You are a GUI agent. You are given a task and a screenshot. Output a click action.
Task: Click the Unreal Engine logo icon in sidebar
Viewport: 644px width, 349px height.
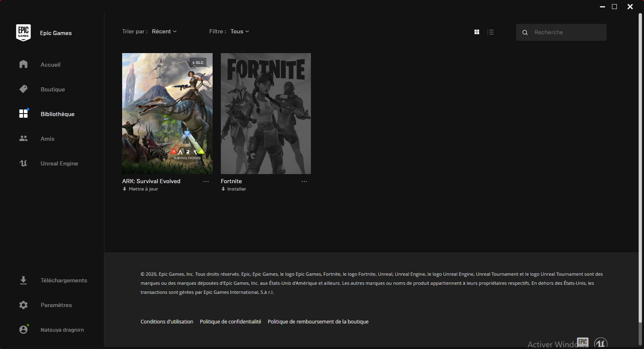click(23, 163)
